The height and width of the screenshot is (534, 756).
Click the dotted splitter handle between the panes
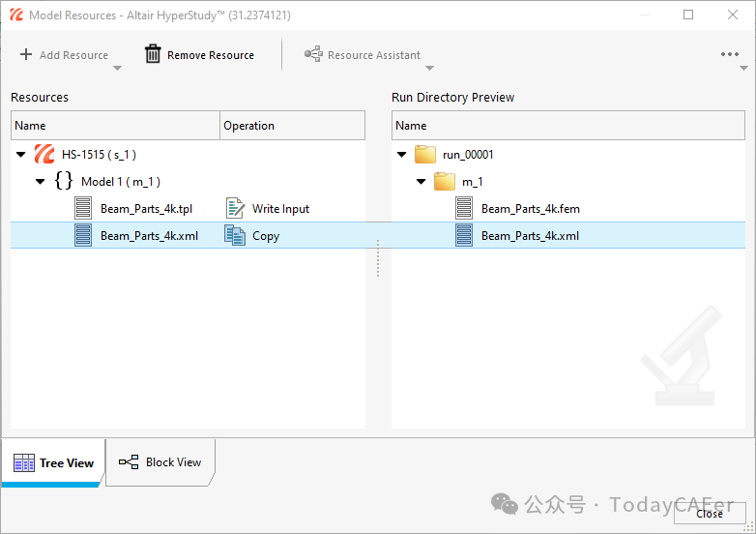click(x=378, y=258)
